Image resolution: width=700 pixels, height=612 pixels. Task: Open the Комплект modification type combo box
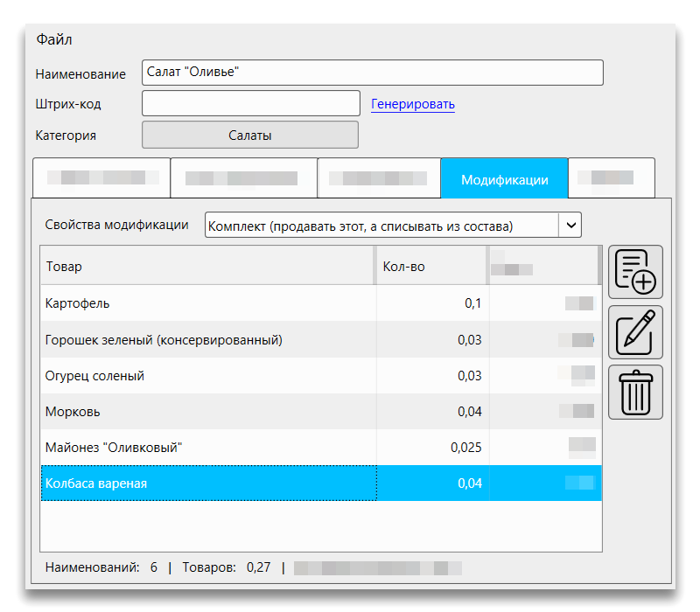click(x=381, y=226)
